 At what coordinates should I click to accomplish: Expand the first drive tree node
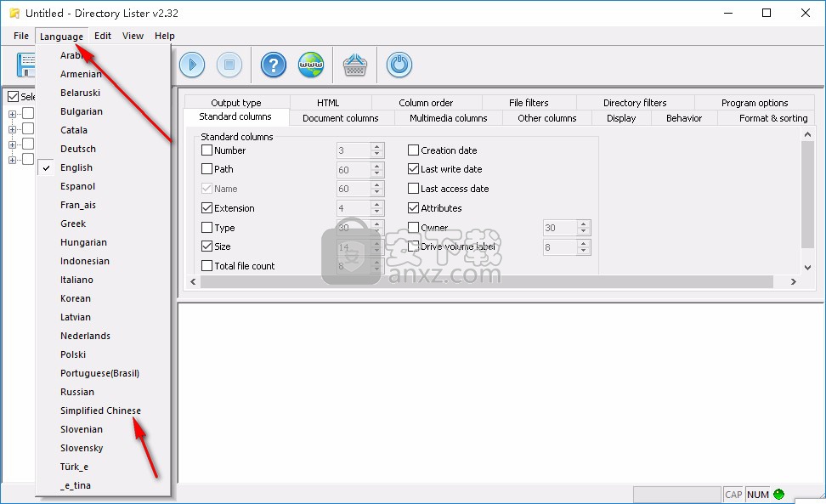[12, 114]
